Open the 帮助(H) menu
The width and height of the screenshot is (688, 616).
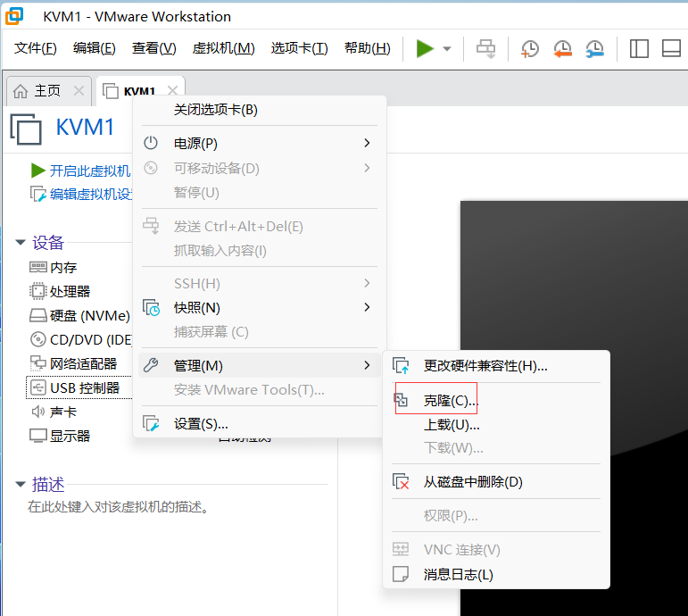(368, 48)
